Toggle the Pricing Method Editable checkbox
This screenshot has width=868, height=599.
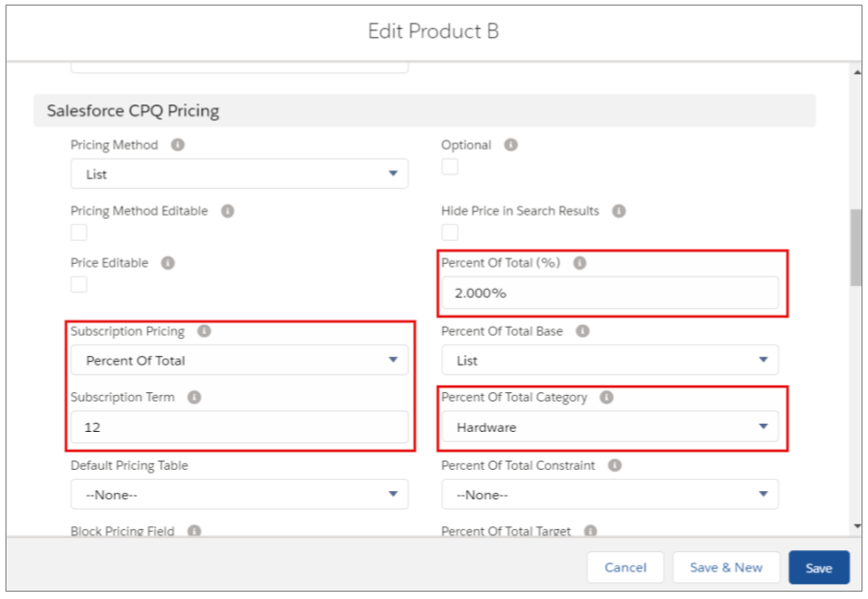tap(78, 233)
